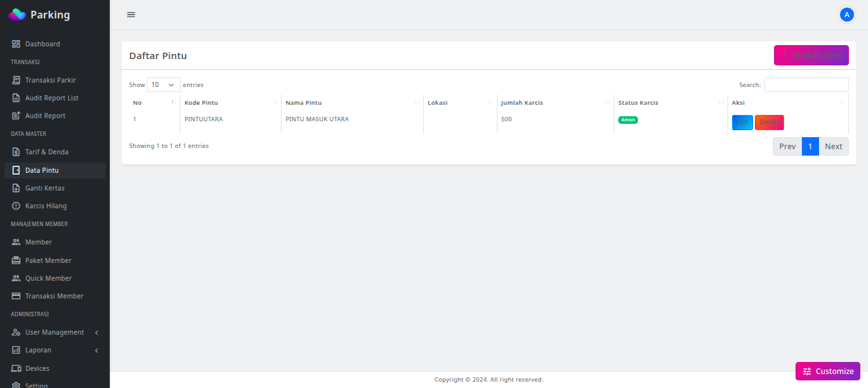Expand the User Management submenu chevron

(97, 332)
